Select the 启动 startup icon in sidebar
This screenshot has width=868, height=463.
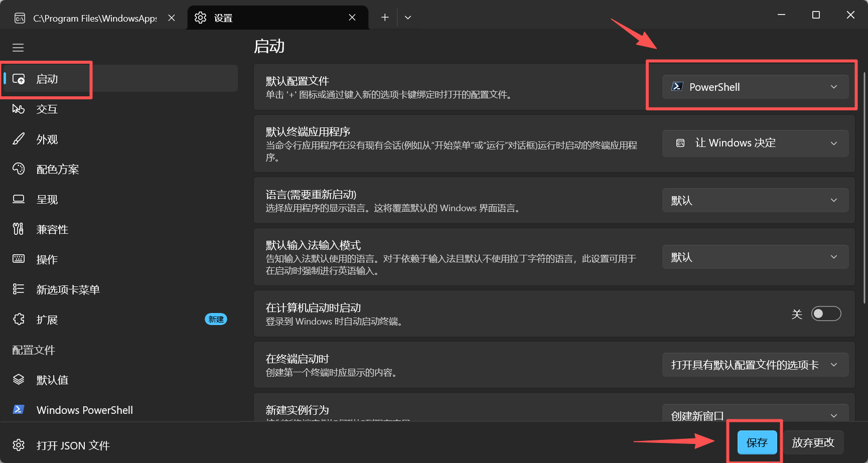(x=19, y=79)
